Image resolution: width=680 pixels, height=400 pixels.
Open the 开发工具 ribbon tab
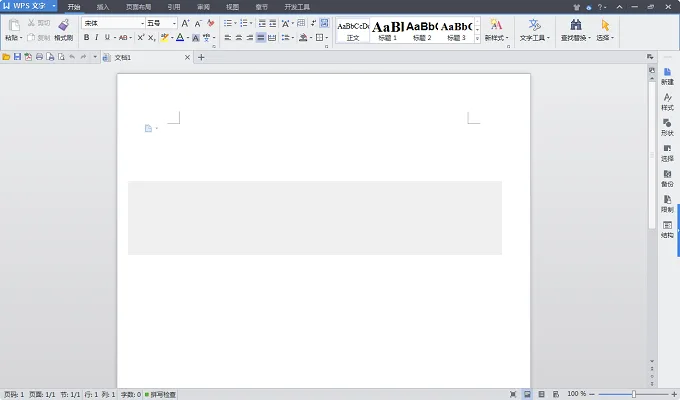pyautogui.click(x=297, y=7)
